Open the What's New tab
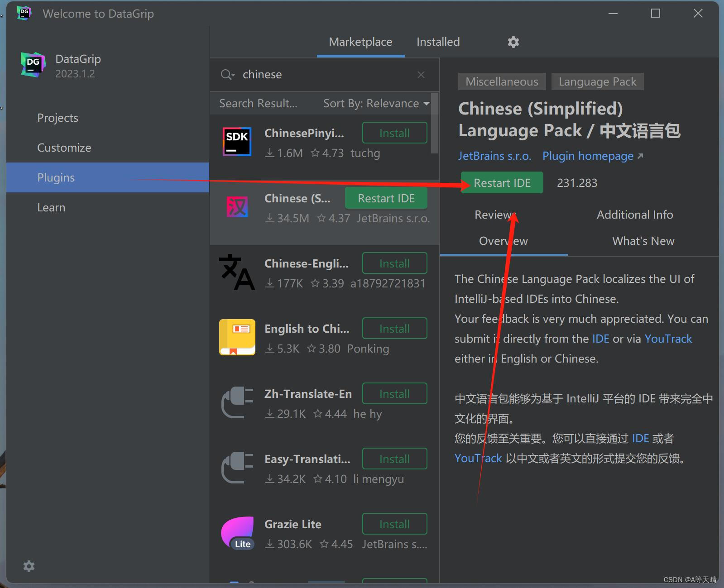The image size is (724, 588). pyautogui.click(x=643, y=241)
